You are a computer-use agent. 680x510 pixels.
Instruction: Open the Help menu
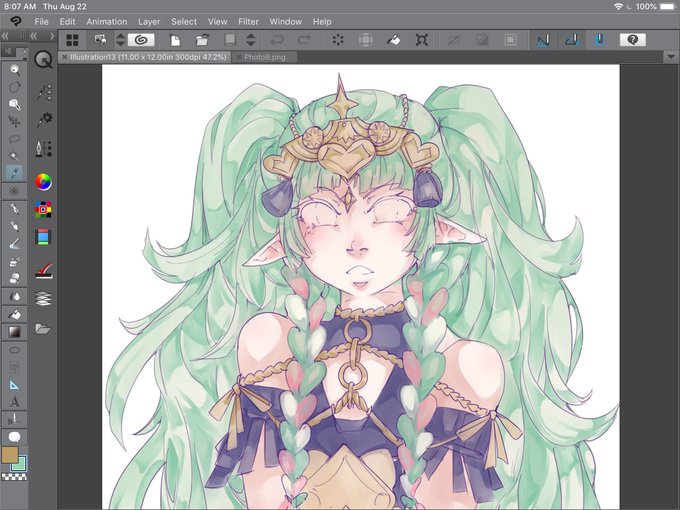[322, 22]
